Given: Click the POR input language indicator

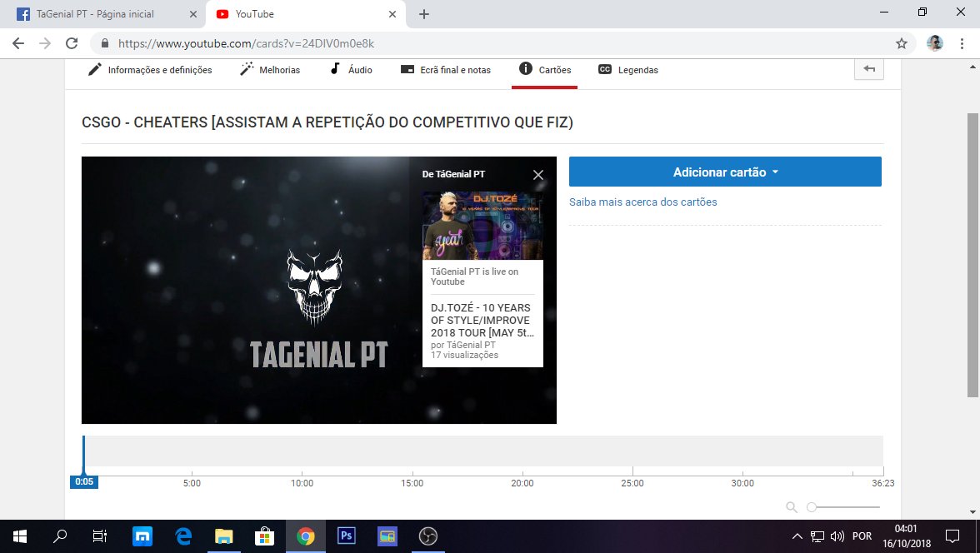Looking at the screenshot, I should pyautogui.click(x=862, y=536).
